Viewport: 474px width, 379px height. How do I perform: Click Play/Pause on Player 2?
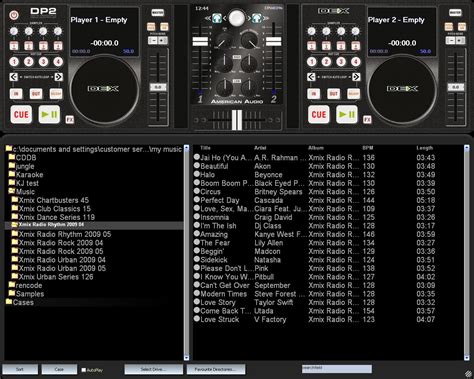click(347, 115)
